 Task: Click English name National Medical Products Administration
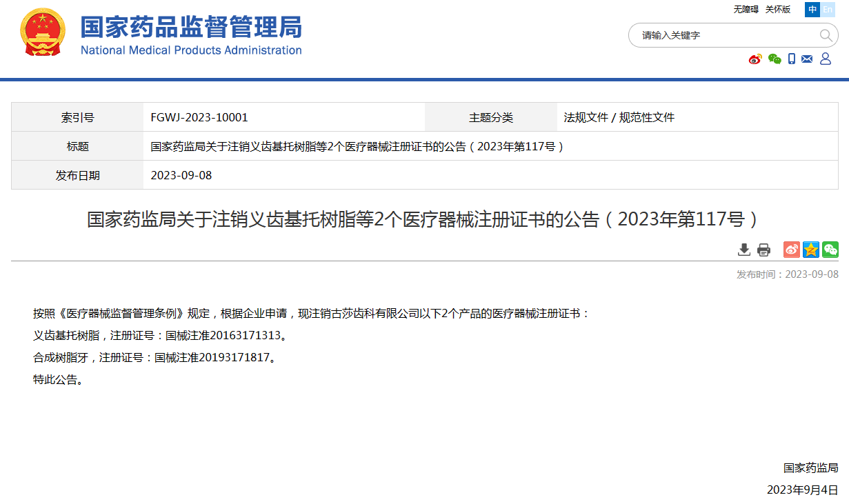click(191, 50)
